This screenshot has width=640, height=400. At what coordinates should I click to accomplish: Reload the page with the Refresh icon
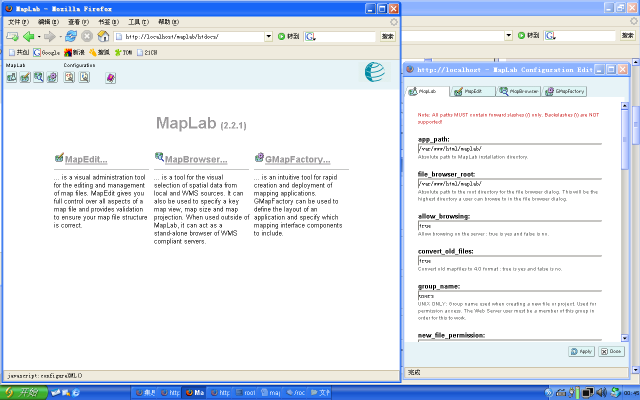pyautogui.click(x=71, y=36)
